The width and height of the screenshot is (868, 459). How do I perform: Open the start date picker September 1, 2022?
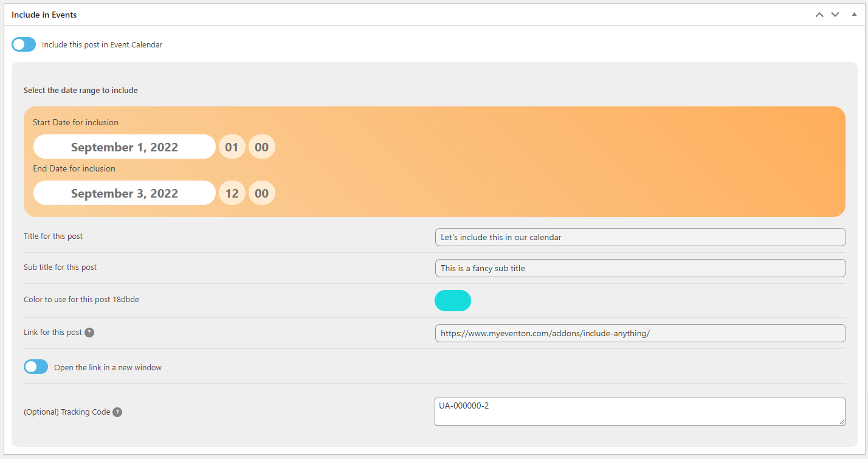(x=125, y=147)
